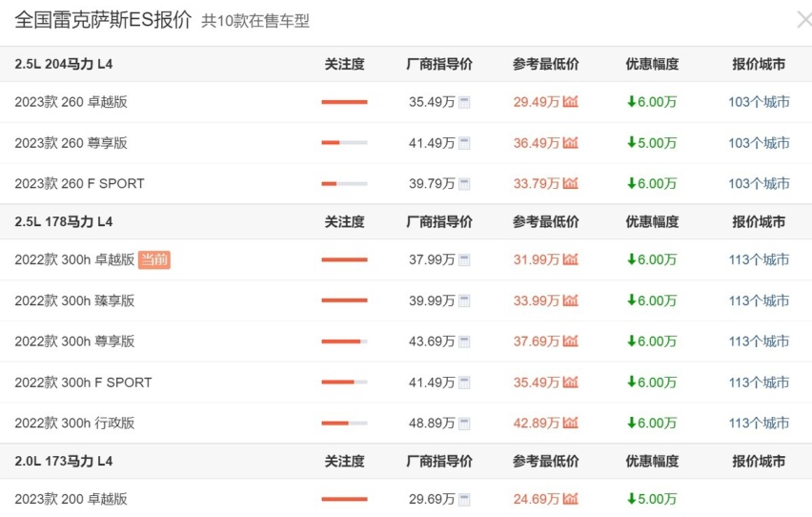This screenshot has width=812, height=517.
Task: Open 2023款 260 尊享版 model
Action: coord(71,142)
